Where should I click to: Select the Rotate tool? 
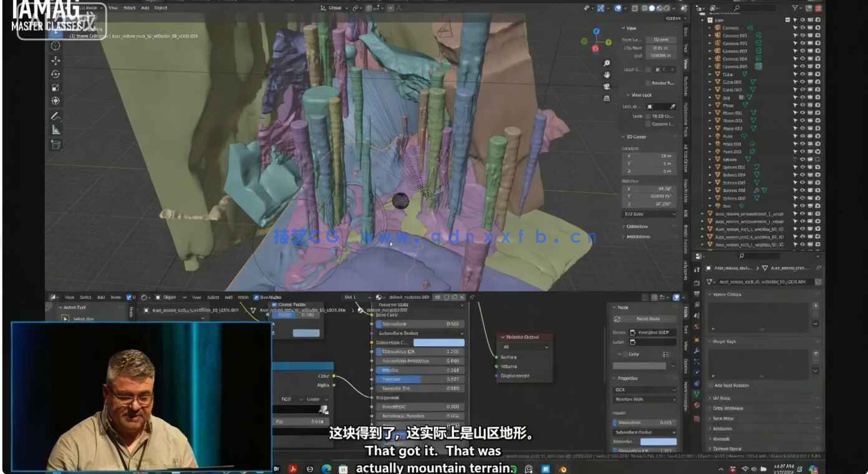pos(55,74)
